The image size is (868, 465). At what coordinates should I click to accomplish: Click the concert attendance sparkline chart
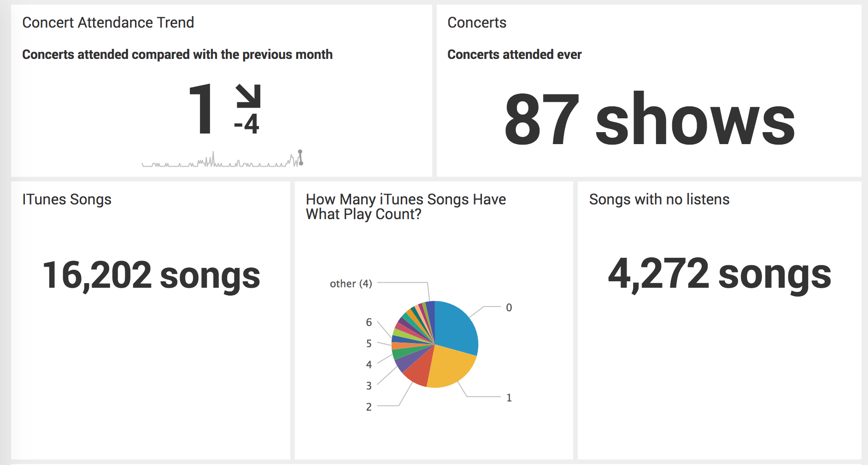pyautogui.click(x=223, y=159)
